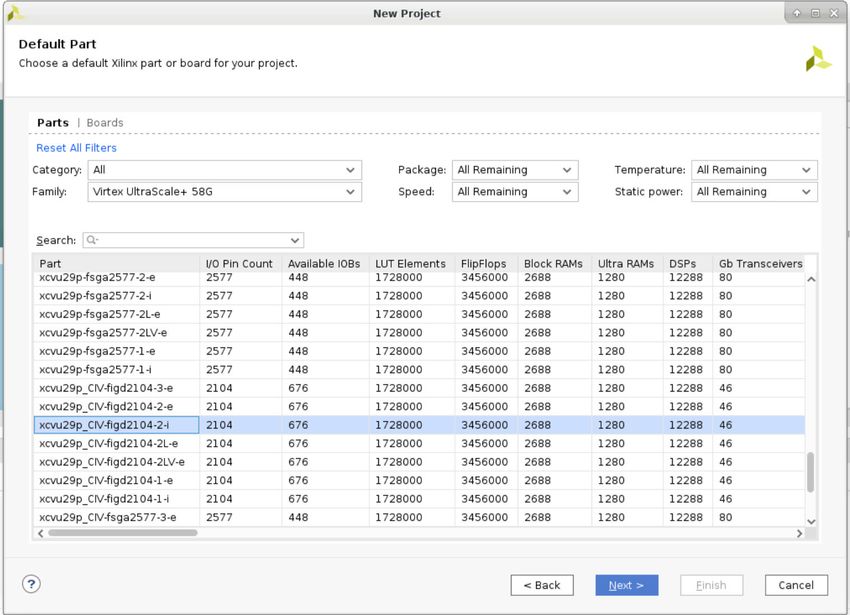This screenshot has width=850, height=615.
Task: Click the Finish button
Action: (711, 585)
